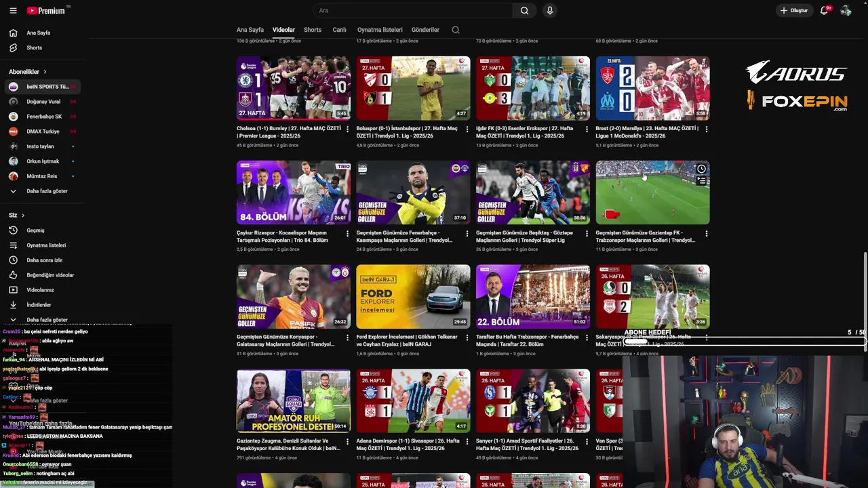Open Iğdır FK (0-3) Esenler Erokspor thumbnail
This screenshot has height=488, width=868.
tap(533, 88)
